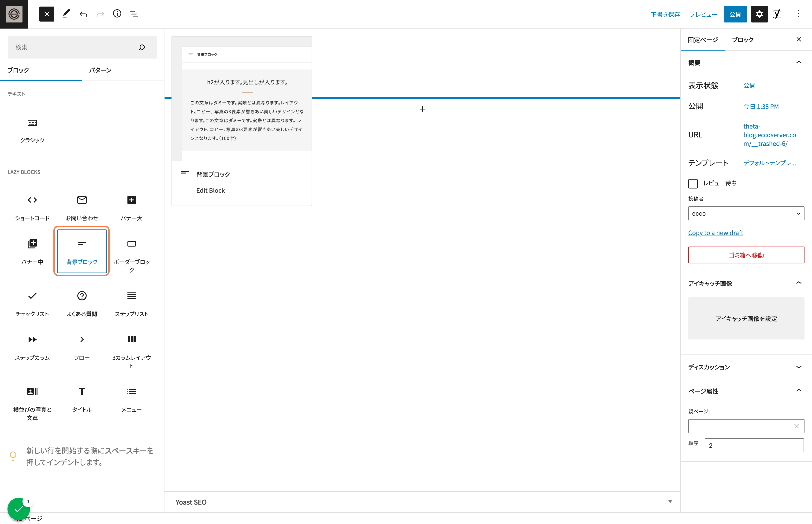Insert the ステップカラム block
This screenshot has height=524, width=812.
32,347
